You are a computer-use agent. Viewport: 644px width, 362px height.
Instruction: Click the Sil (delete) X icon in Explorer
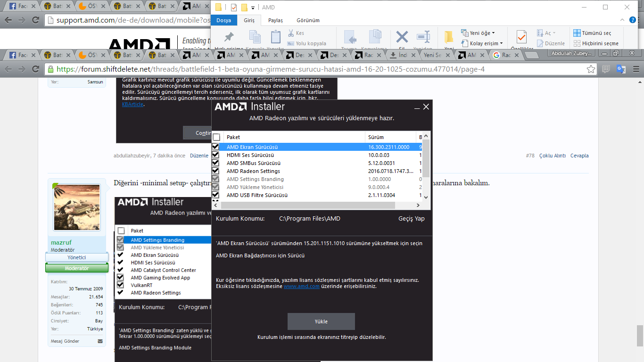tap(402, 37)
